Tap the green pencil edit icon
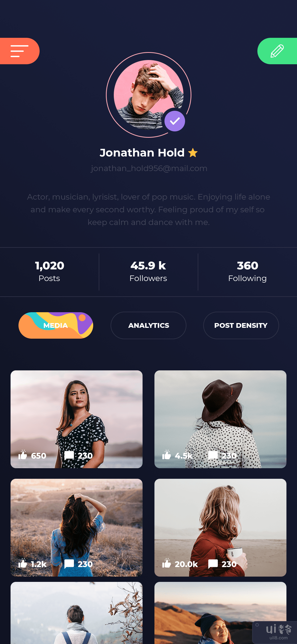The image size is (297, 644). (277, 51)
